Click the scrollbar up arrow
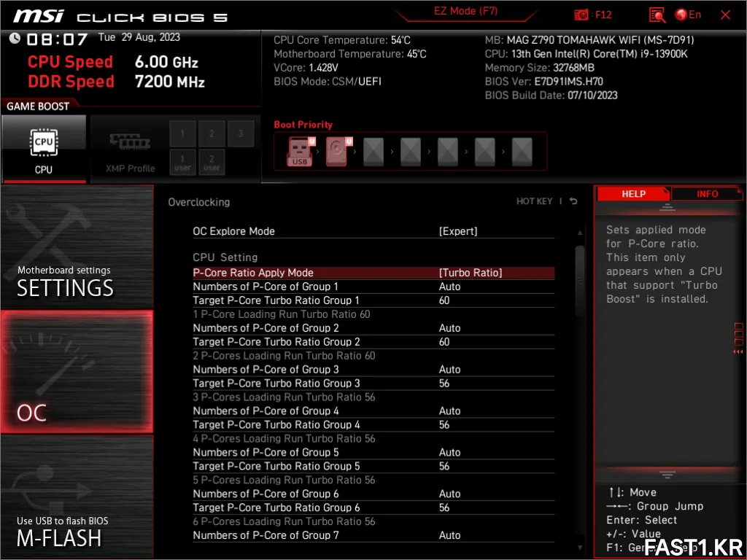Image resolution: width=747 pixels, height=560 pixels. 580,233
